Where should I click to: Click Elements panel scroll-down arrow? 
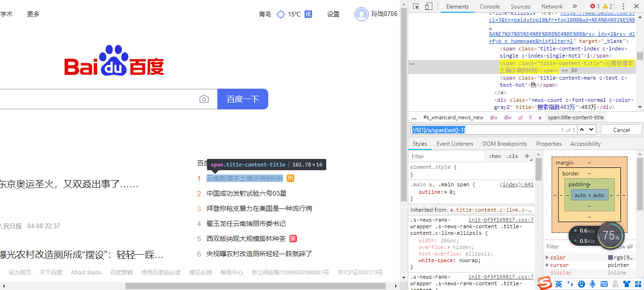click(x=640, y=107)
